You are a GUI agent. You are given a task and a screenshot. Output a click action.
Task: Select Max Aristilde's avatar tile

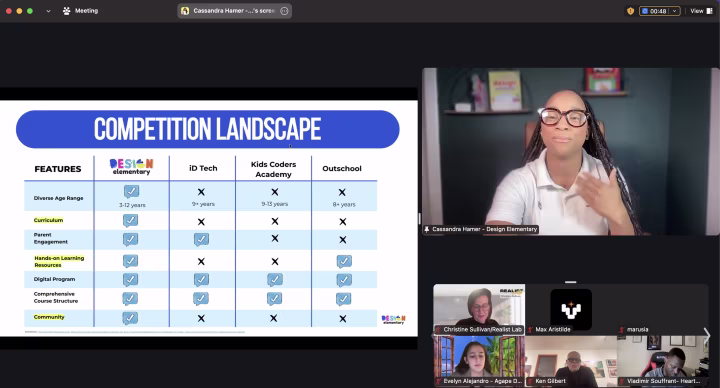tap(571, 309)
